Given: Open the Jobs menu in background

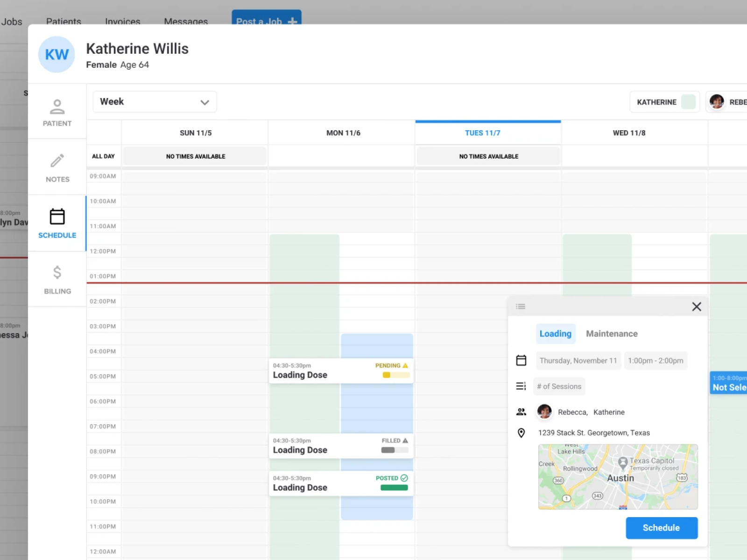Looking at the screenshot, I should [12, 21].
